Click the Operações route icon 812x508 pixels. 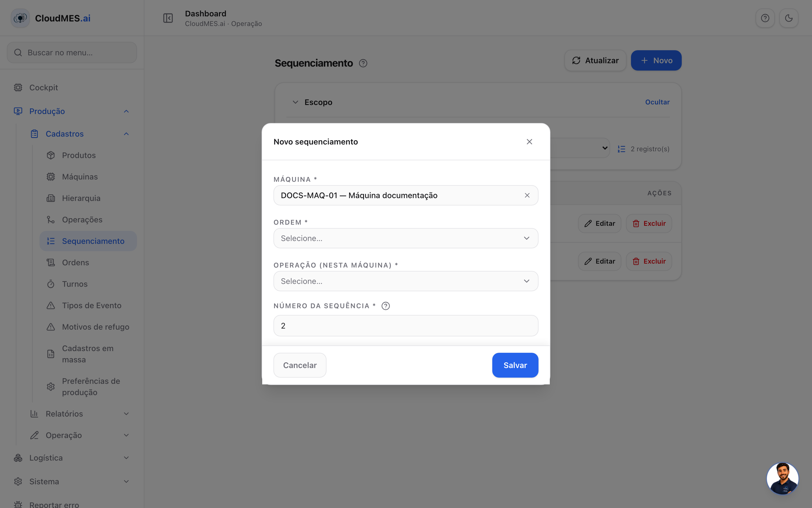[51, 220]
